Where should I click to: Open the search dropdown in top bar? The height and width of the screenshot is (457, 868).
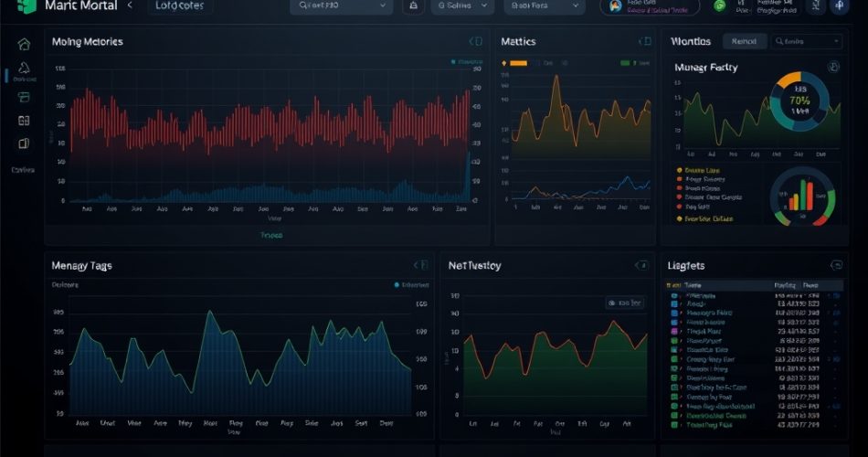coord(342,5)
